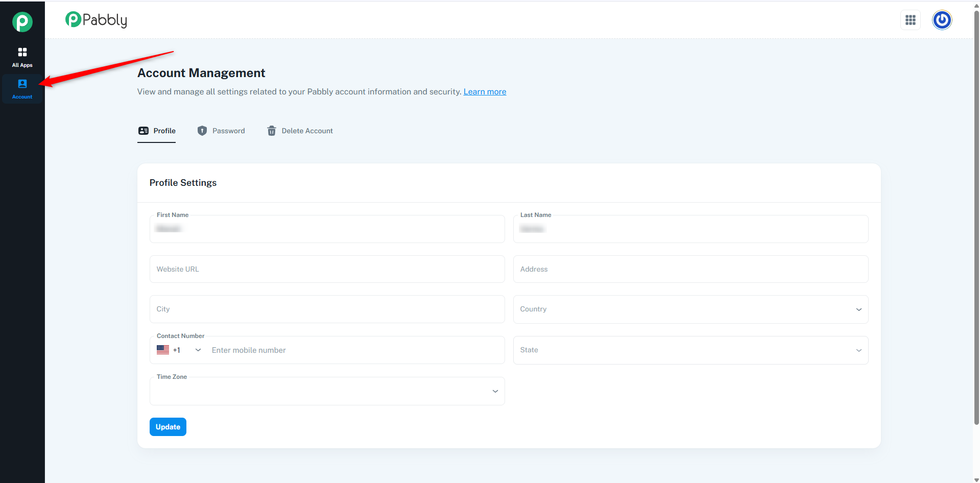Viewport: 980px width, 483px height.
Task: Click the green Pabbly sidebar logo
Action: click(22, 22)
